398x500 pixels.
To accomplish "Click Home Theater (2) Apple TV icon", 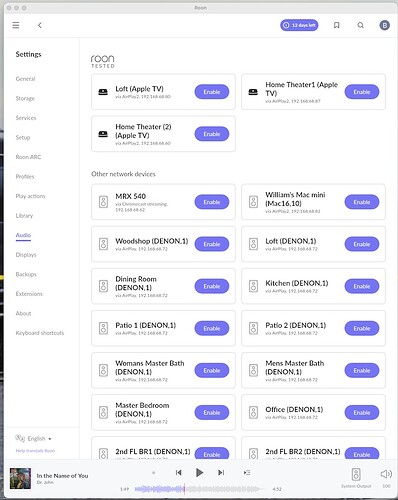I will coord(103,134).
